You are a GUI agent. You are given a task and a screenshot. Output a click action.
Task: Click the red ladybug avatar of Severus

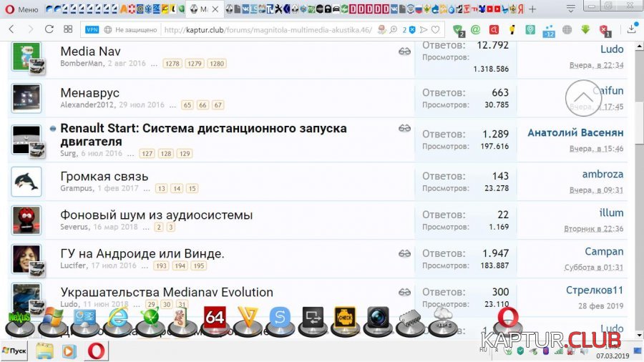coord(26,220)
